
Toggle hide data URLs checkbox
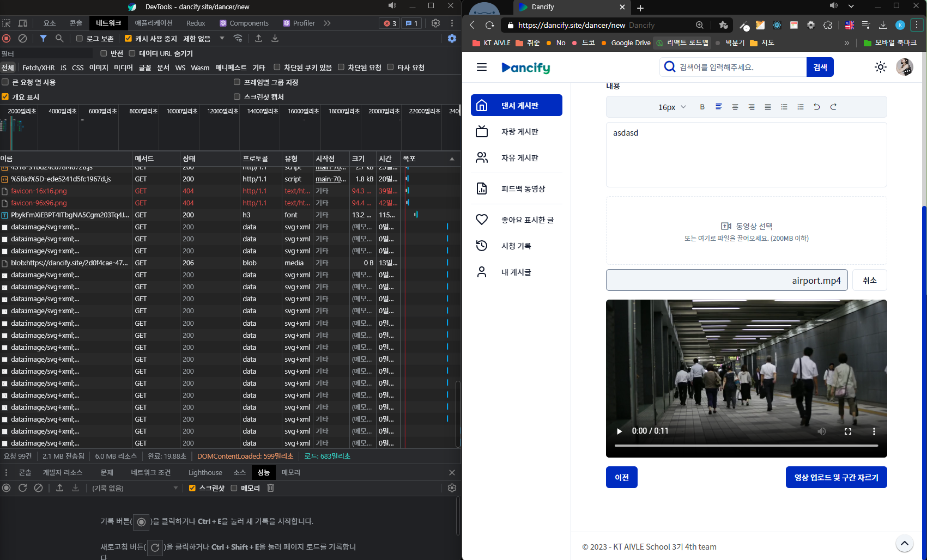[132, 53]
